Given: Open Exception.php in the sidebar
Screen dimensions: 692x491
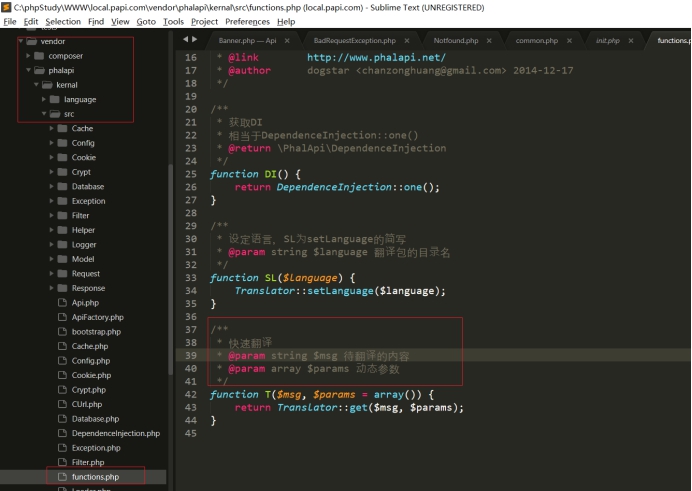Looking at the screenshot, I should click(96, 448).
